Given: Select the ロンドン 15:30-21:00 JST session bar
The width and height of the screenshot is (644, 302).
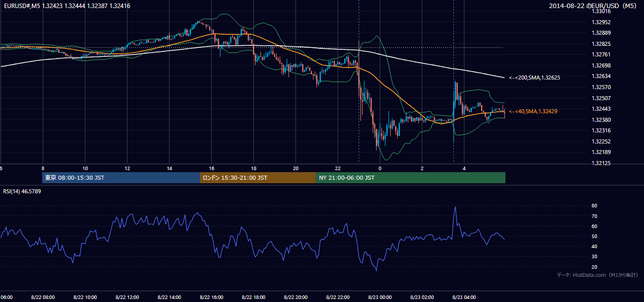Looking at the screenshot, I should point(258,178).
